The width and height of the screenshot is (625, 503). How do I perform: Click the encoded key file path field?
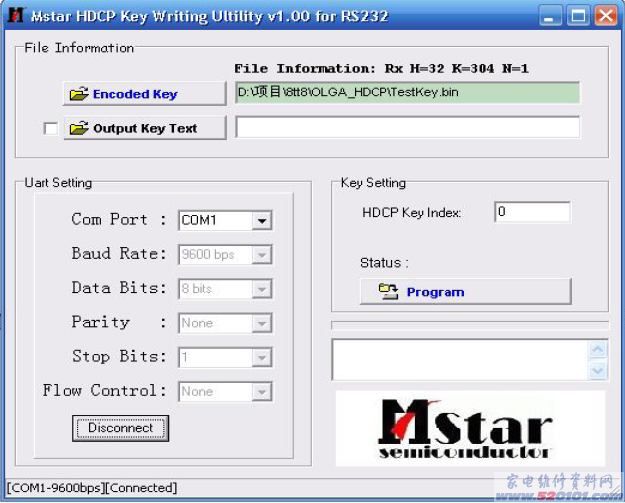(x=407, y=93)
